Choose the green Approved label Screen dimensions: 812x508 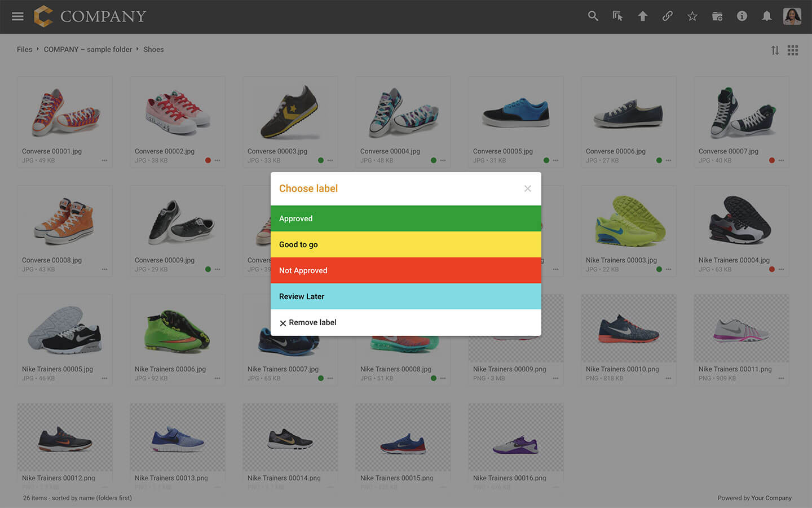(406, 218)
